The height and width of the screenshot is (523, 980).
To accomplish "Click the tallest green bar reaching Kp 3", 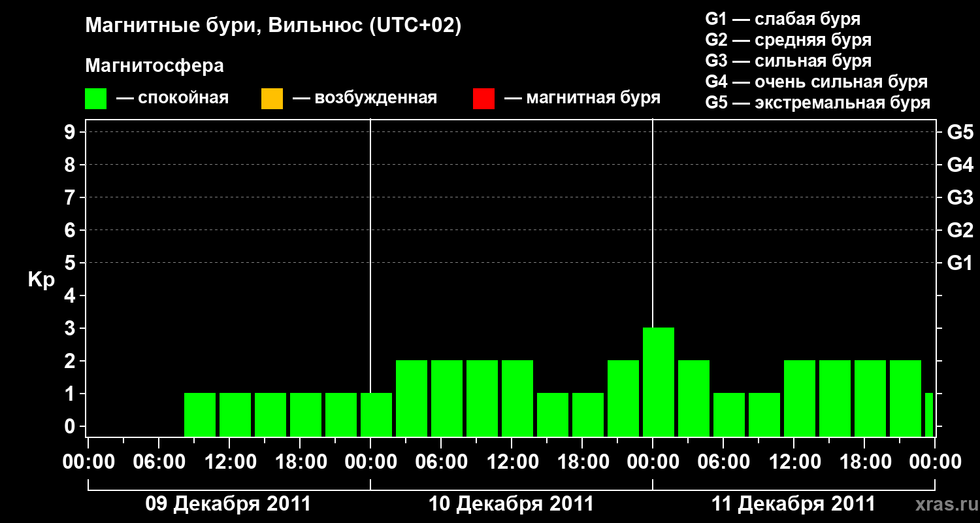I will point(659,382).
